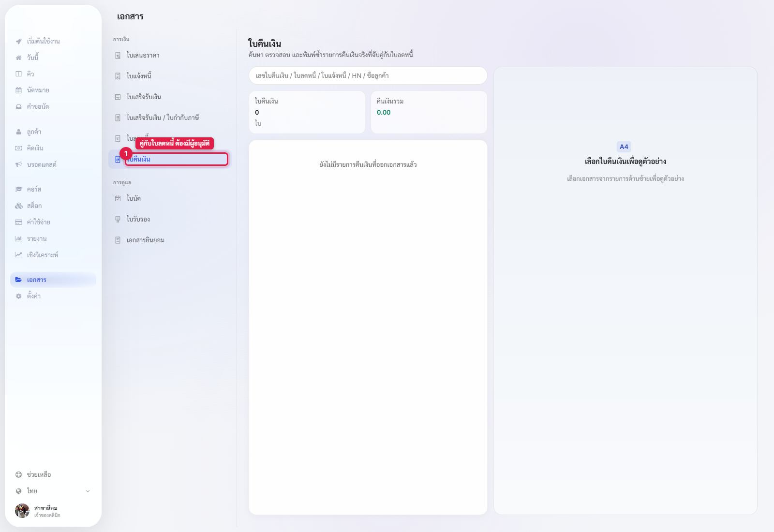Click the certificate icon beside ใบรับรอง

coord(118,220)
